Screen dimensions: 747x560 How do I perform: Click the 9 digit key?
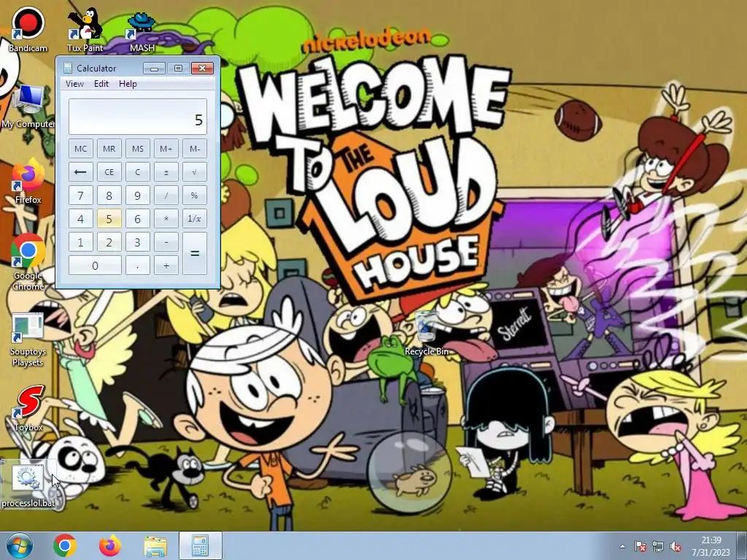[138, 195]
